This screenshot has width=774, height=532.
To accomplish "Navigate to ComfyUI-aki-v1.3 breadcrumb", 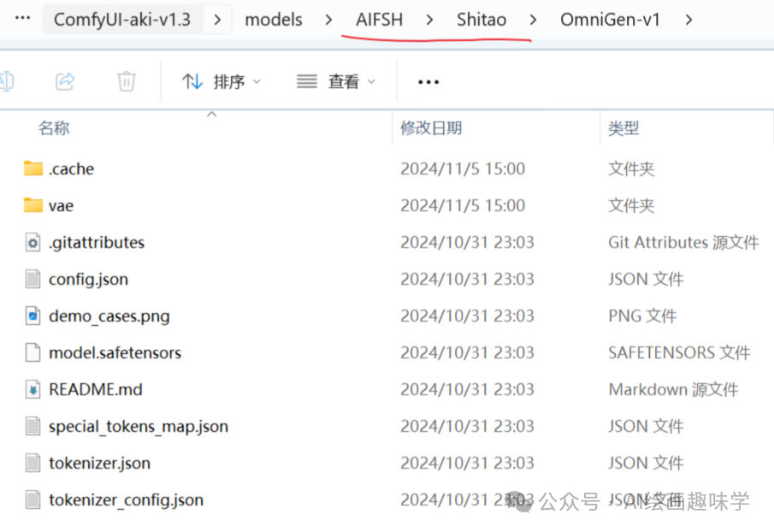I will tap(122, 20).
